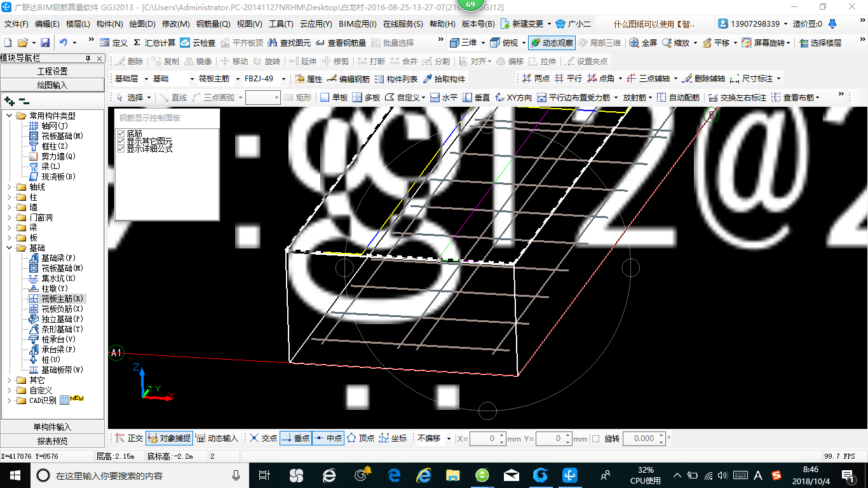
Task: Click 绘图输入 navigation button
Action: (52, 85)
